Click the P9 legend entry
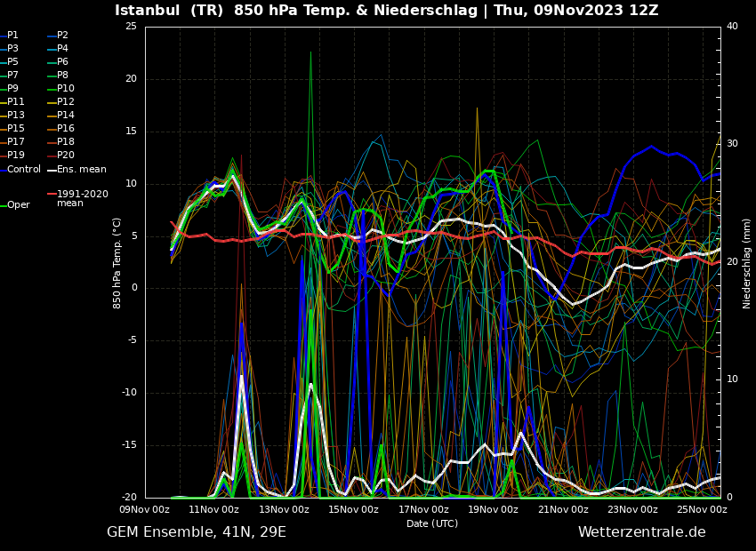The height and width of the screenshot is (551, 756). pos(10,89)
